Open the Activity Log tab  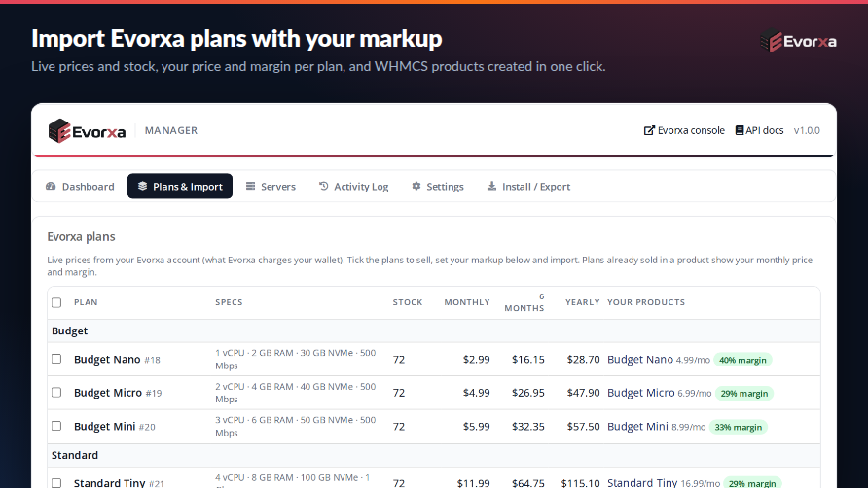354,187
